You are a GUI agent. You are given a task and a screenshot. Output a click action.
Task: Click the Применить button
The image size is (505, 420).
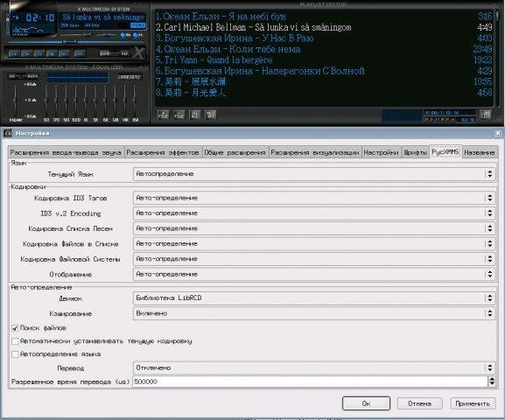pyautogui.click(x=473, y=403)
